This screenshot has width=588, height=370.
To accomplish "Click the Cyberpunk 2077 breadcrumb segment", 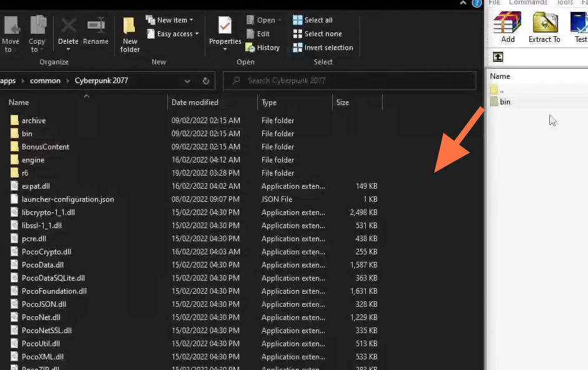I will tap(101, 81).
